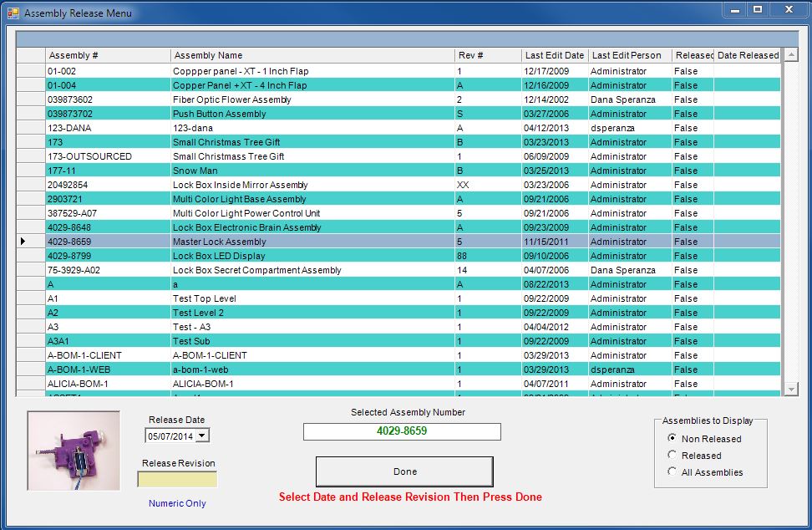Click the Release Revision input field

(177, 479)
